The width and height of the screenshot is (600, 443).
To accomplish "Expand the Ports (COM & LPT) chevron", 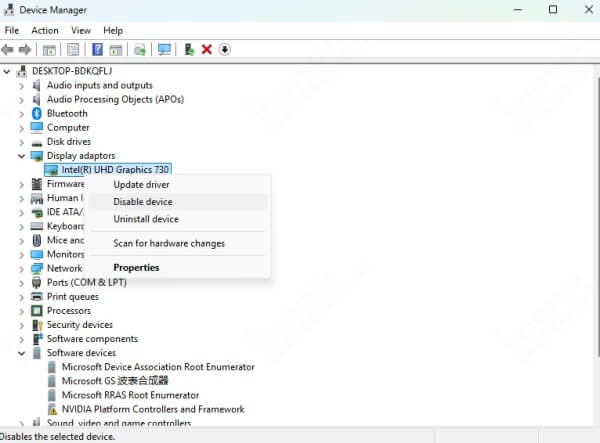I will pos(21,283).
